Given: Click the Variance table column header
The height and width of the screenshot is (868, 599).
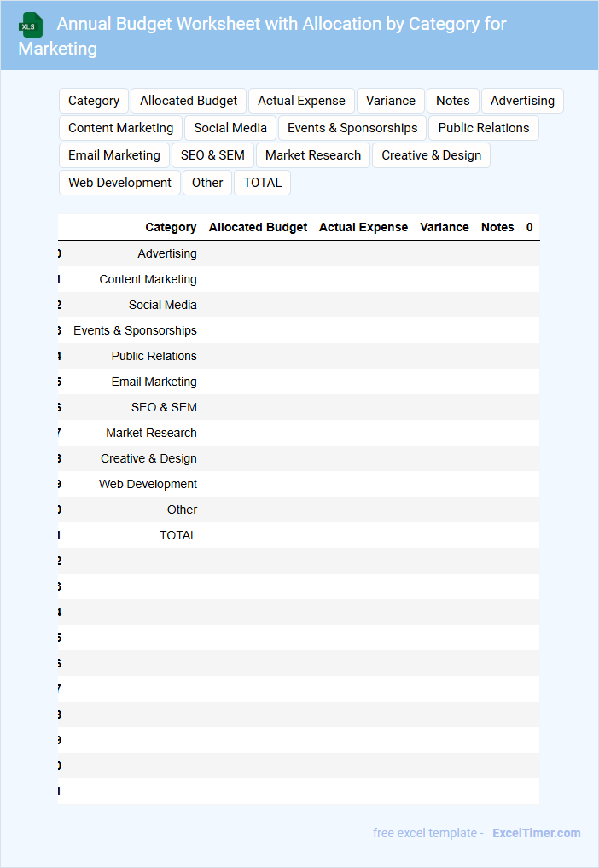Looking at the screenshot, I should 445,228.
